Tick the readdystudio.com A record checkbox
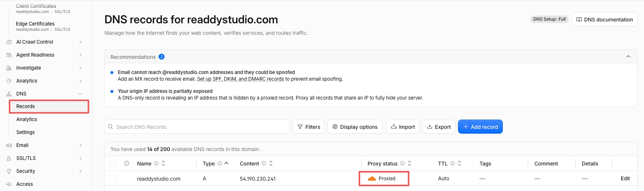This screenshot has height=191, width=644. (x=113, y=178)
